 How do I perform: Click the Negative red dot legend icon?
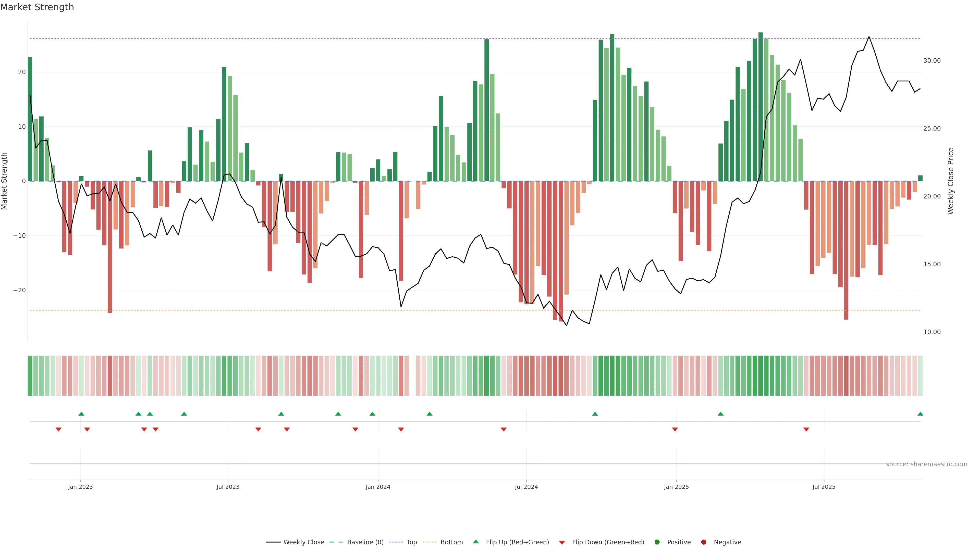[703, 542]
